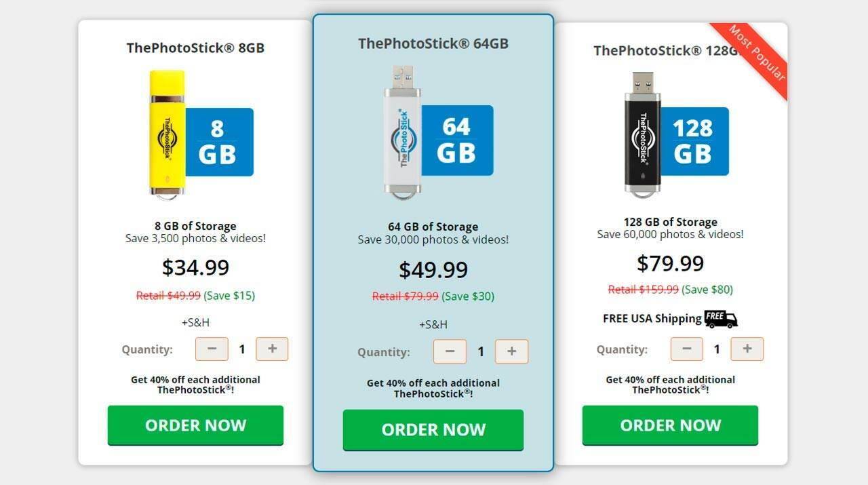Click the free shipping truck icon
The image size is (868, 485).
(720, 318)
